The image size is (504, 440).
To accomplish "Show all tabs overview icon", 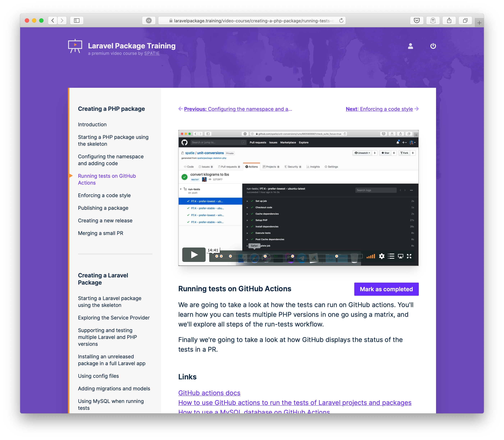I will 465,20.
